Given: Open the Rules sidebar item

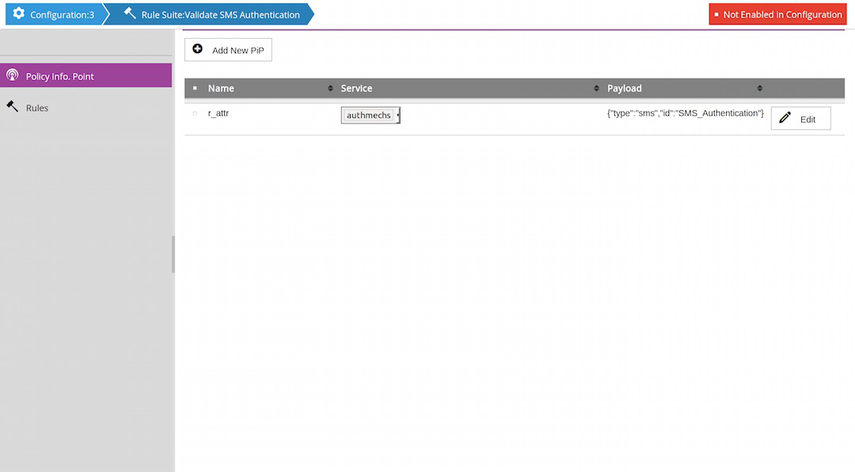Looking at the screenshot, I should point(86,107).
